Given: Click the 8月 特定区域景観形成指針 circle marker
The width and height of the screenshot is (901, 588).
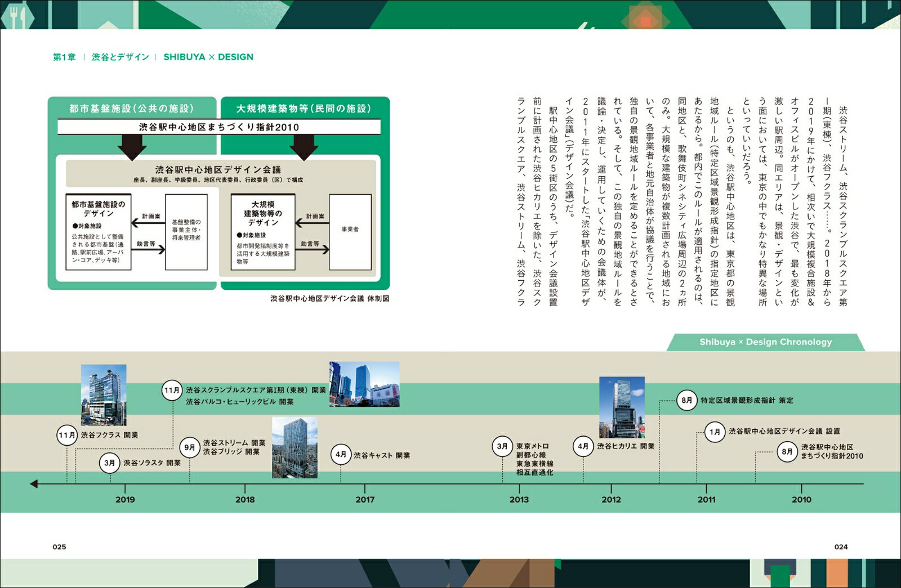Looking at the screenshot, I should pos(686,400).
